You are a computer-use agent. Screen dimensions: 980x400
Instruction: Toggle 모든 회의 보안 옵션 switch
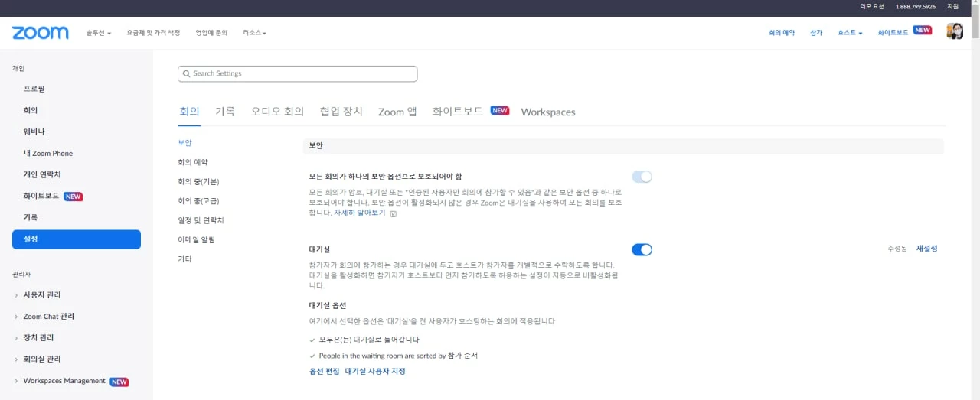[x=642, y=177]
